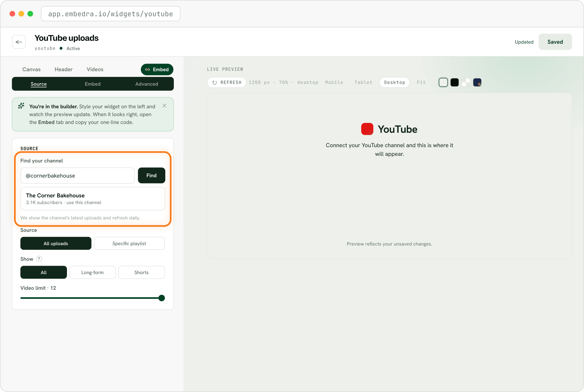
Task: Click the 'Active' status label
Action: click(73, 48)
